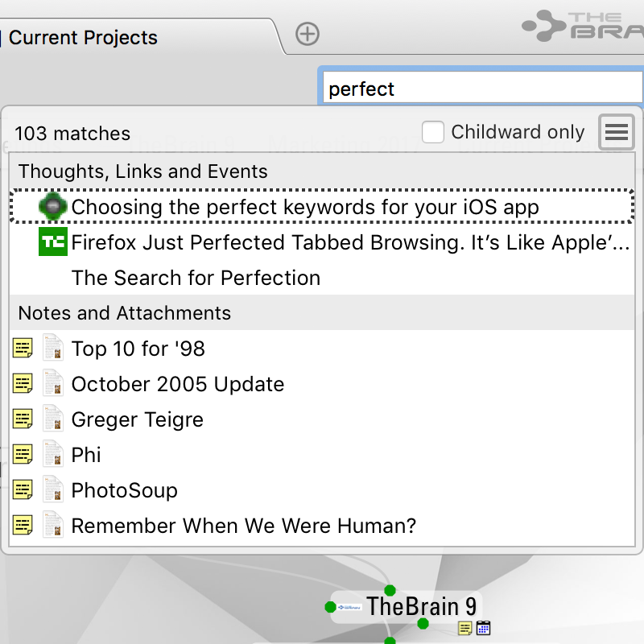
Task: Open the search options hamburger menu
Action: (x=617, y=133)
